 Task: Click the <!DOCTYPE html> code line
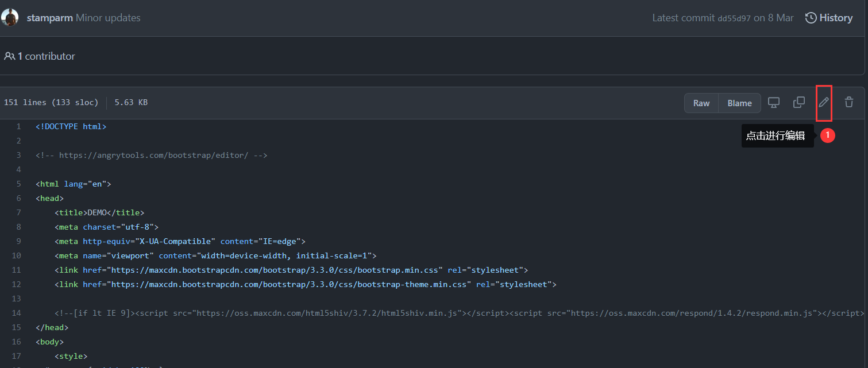point(71,126)
